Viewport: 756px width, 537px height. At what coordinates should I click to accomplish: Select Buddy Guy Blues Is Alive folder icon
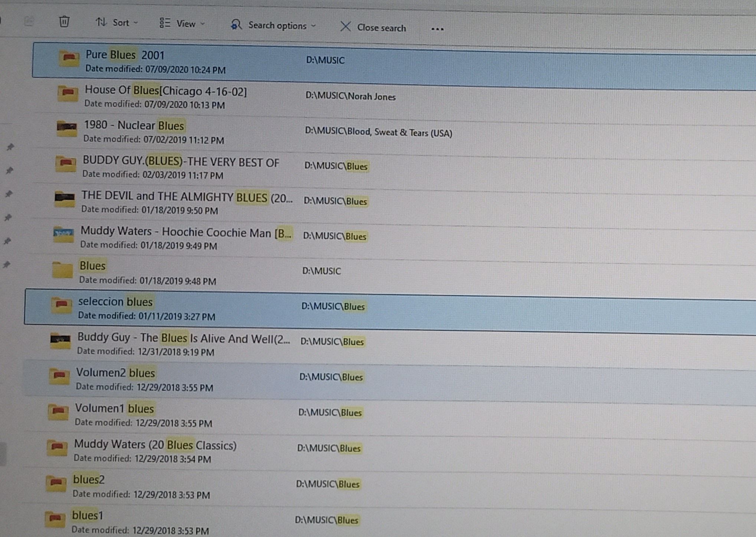coord(60,341)
